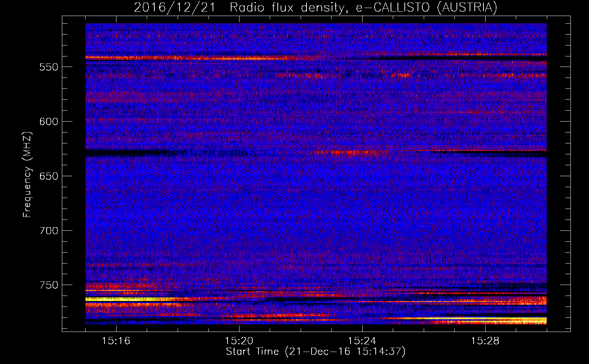
Task: Select the 700 frequency tick label
Action: coord(49,231)
